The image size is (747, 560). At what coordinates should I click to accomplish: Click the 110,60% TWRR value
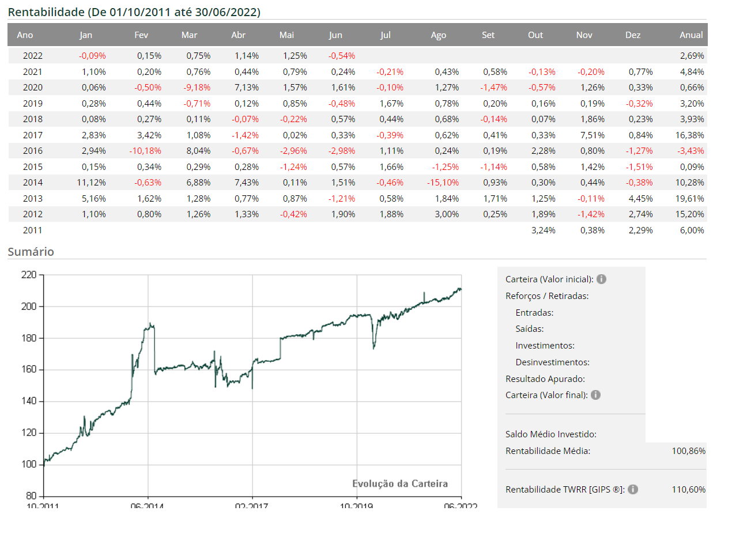coord(688,489)
